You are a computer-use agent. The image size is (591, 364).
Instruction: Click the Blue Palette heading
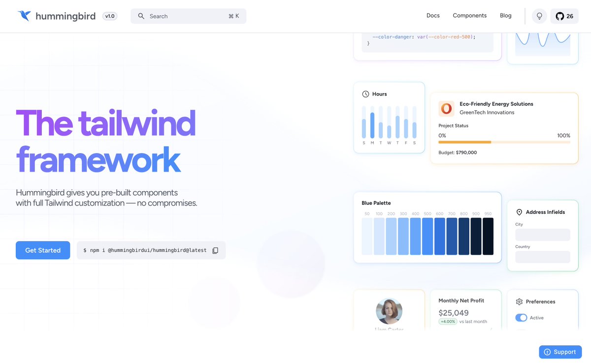tap(376, 203)
